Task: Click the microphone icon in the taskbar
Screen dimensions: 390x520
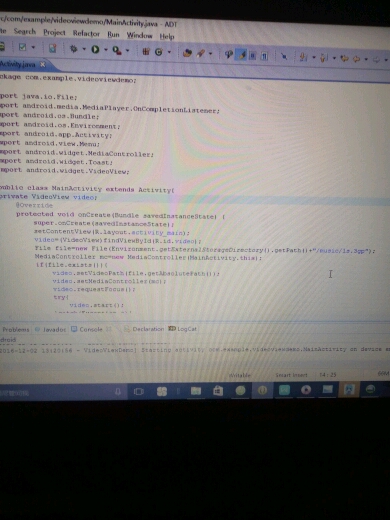Action: [x=118, y=391]
